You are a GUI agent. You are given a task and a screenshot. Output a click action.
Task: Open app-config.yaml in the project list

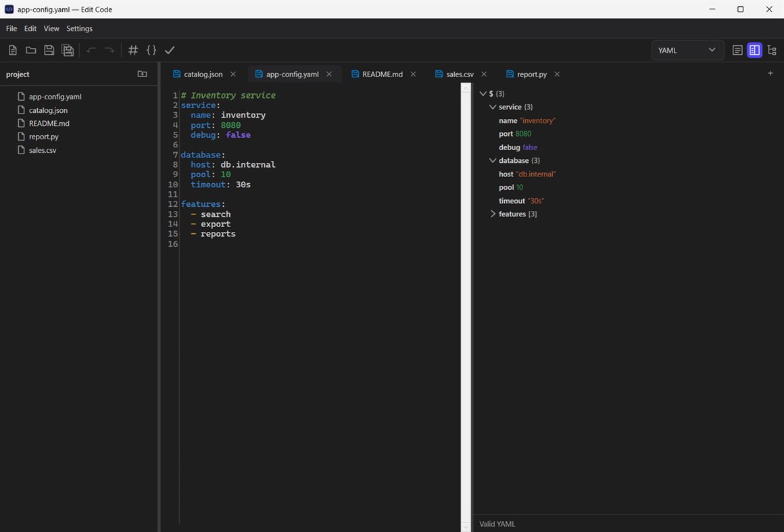pos(55,97)
